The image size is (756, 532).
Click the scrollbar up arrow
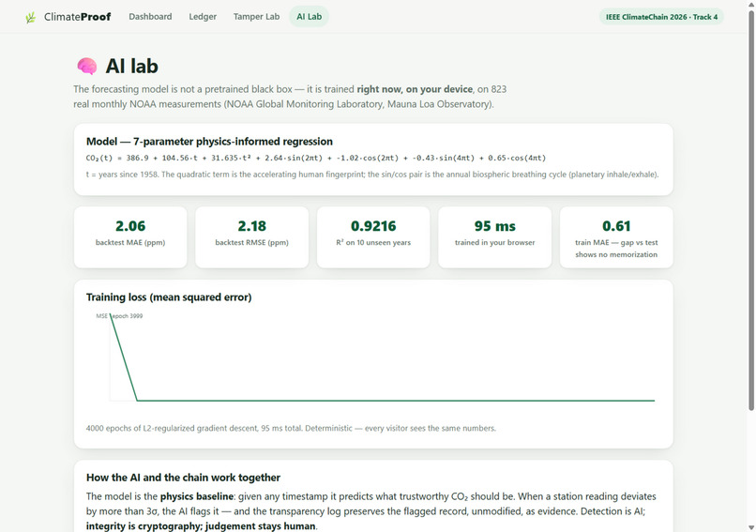tap(751, 5)
